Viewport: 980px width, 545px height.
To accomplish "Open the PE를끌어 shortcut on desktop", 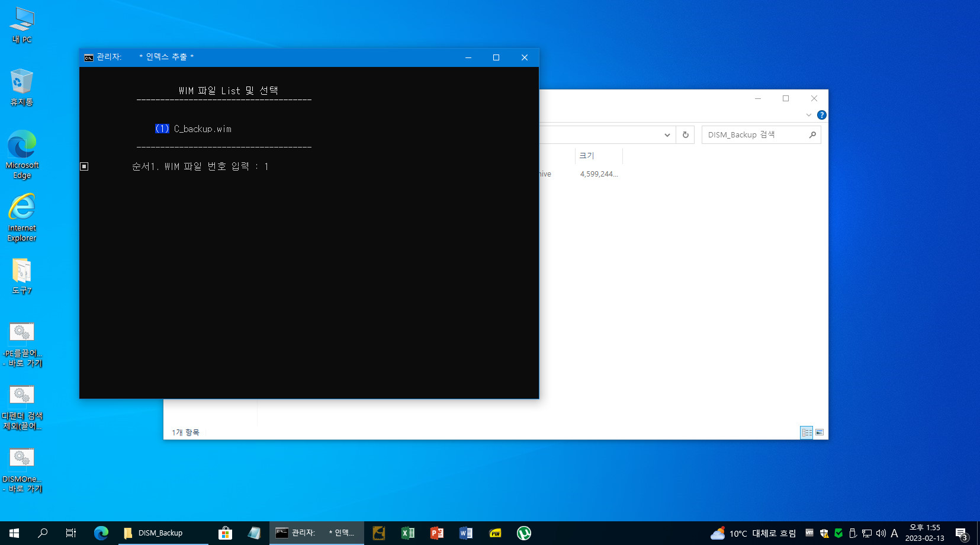I will point(22,345).
